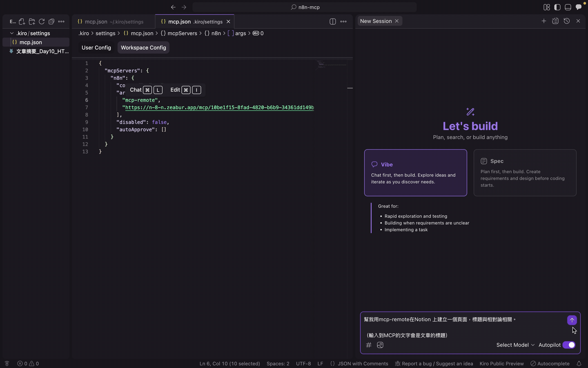Collapse all folders in explorer

point(51,22)
